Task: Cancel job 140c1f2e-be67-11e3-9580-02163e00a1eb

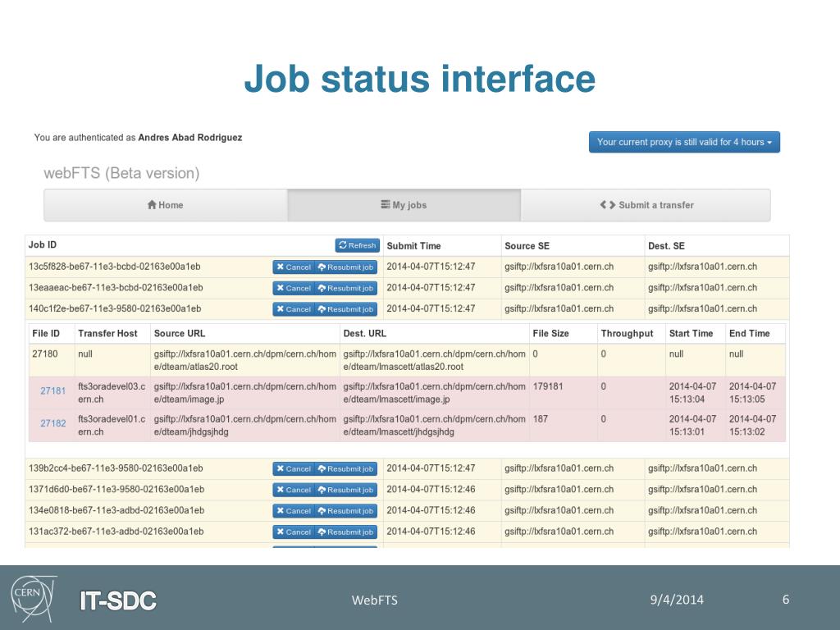Action: point(293,309)
